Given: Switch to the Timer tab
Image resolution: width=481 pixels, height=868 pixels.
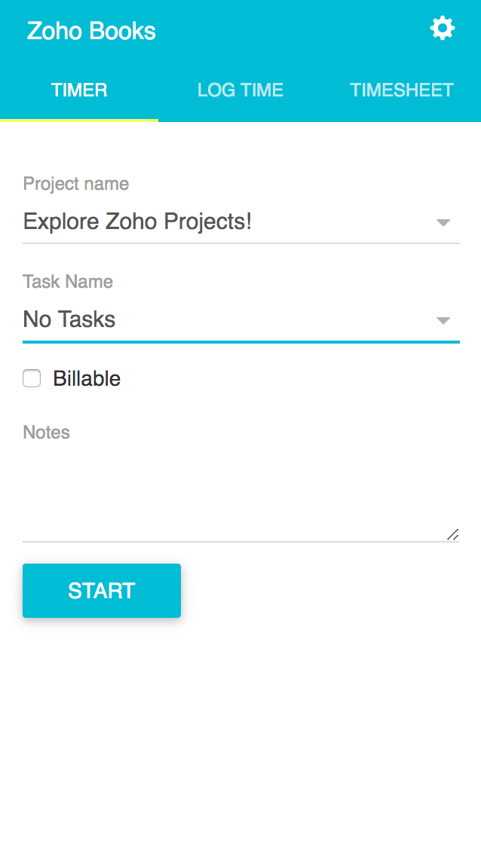Looking at the screenshot, I should 79,90.
